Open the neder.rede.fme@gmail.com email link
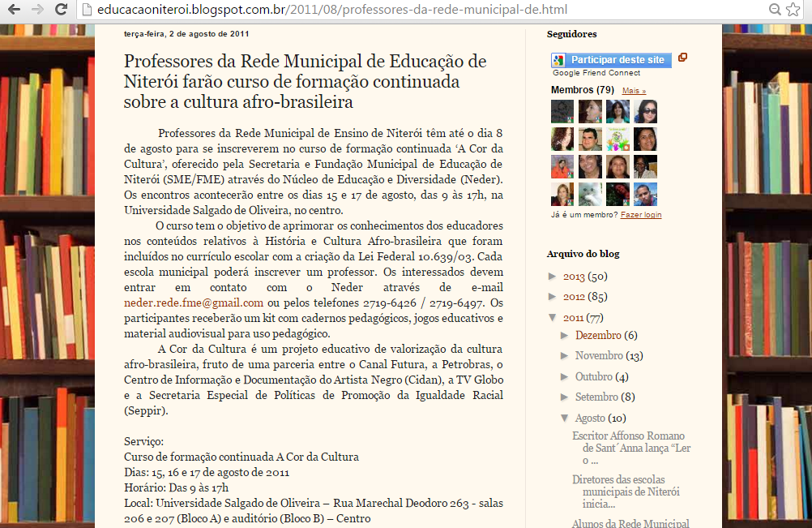 click(194, 303)
